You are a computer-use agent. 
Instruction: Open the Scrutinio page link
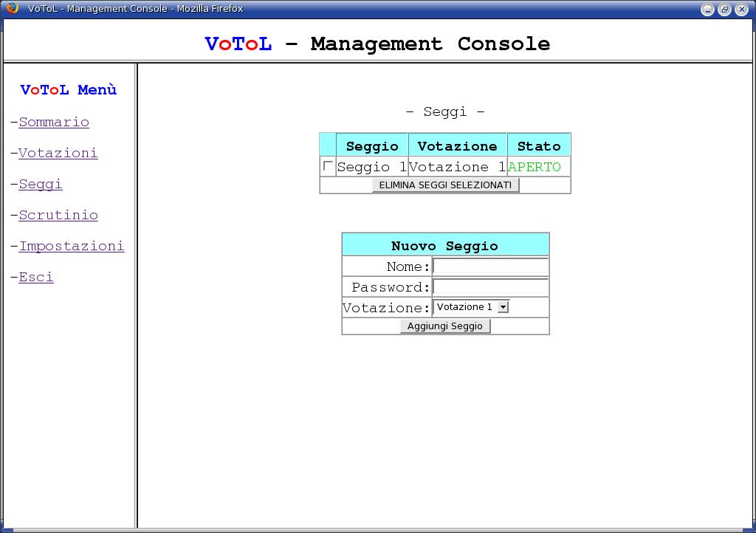tap(58, 215)
